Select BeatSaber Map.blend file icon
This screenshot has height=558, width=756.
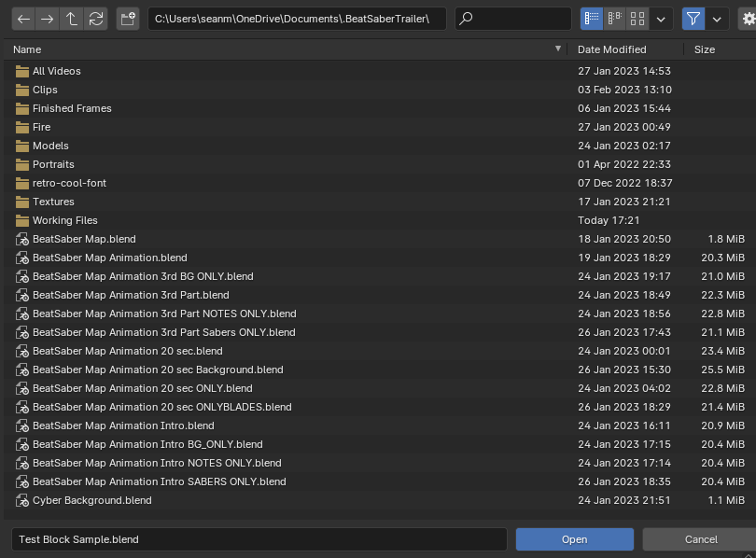22,240
